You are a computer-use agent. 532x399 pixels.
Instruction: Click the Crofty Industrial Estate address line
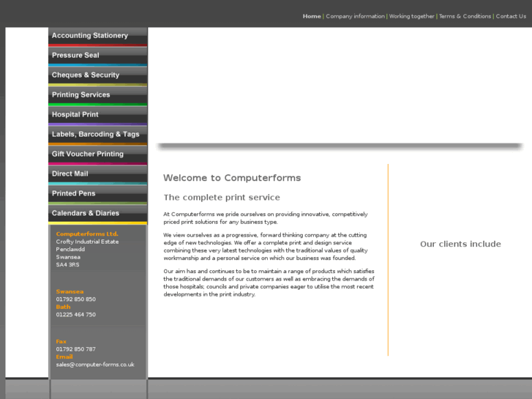[x=87, y=242]
